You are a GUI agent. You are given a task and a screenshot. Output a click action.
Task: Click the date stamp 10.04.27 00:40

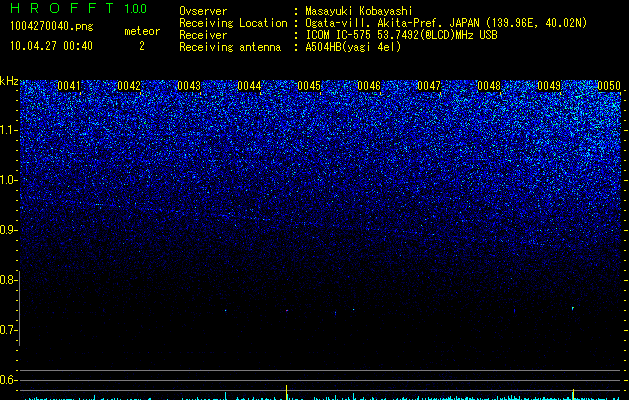point(51,46)
